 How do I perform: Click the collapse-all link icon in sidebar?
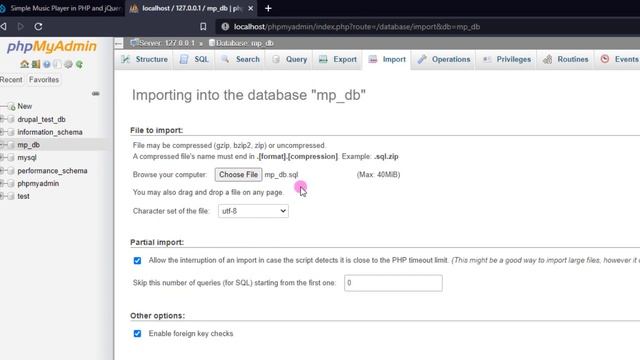click(x=96, y=93)
